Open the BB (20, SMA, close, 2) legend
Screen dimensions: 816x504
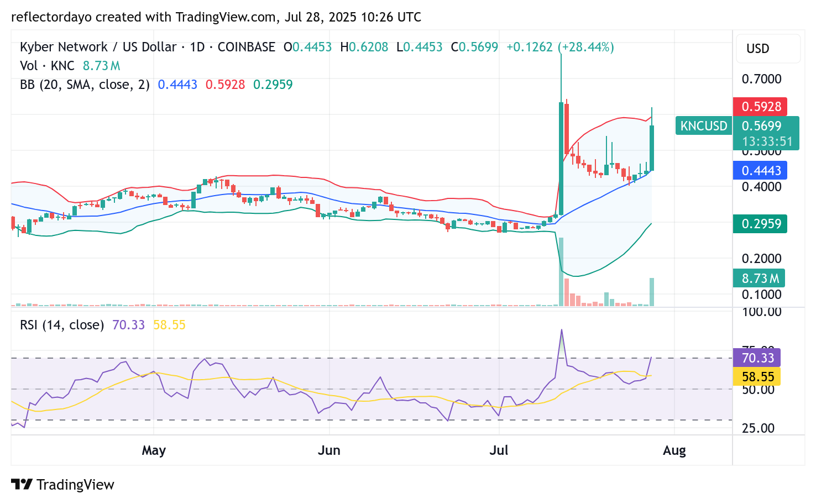pyautogui.click(x=85, y=85)
